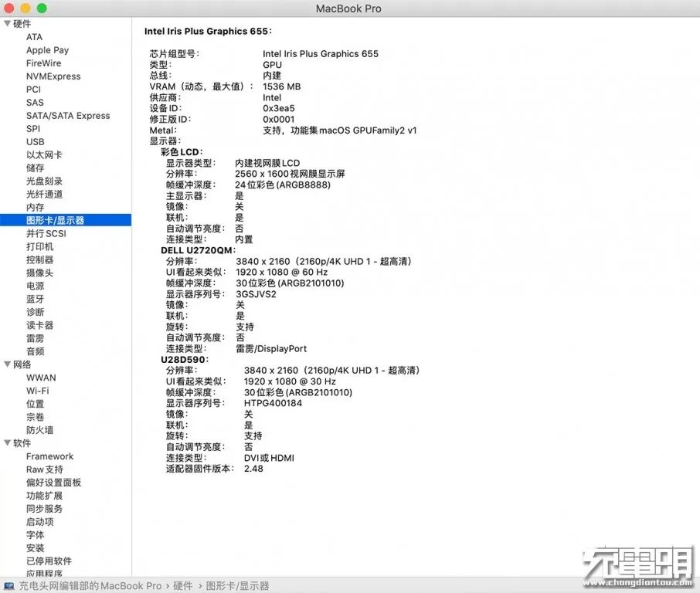Select SAS in the sidebar
The height and width of the screenshot is (593, 700).
pos(35,102)
